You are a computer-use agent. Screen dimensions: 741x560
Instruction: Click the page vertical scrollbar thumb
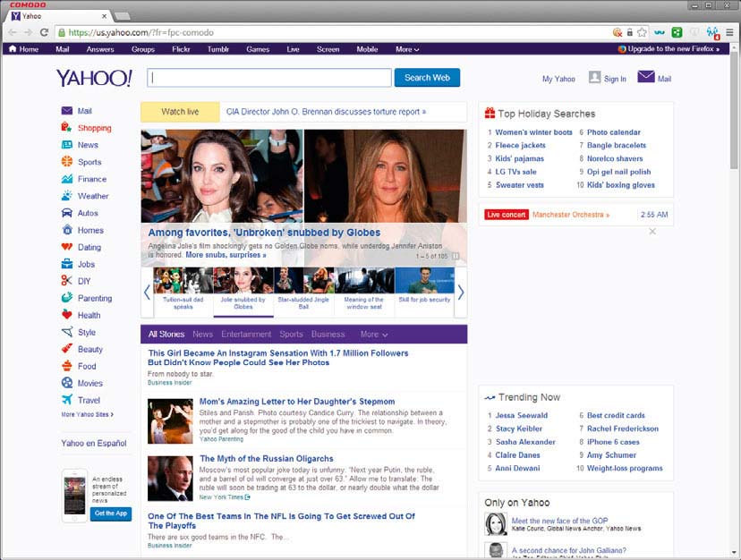tap(734, 111)
